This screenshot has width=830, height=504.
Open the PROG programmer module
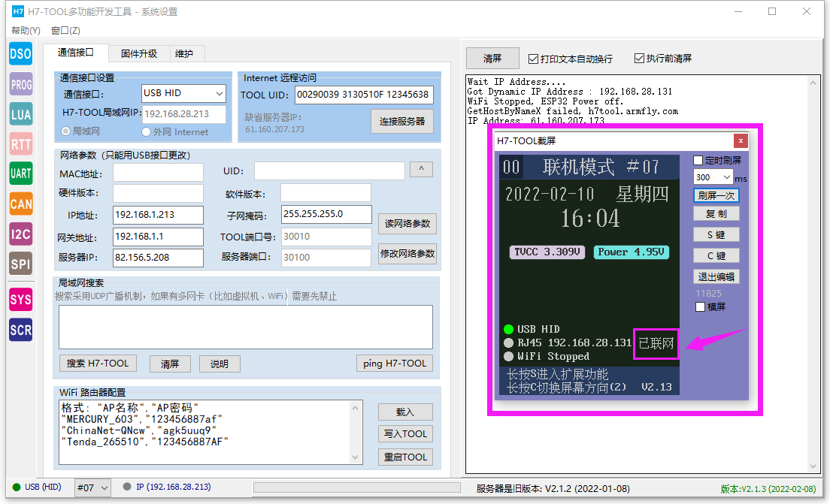pyautogui.click(x=20, y=84)
